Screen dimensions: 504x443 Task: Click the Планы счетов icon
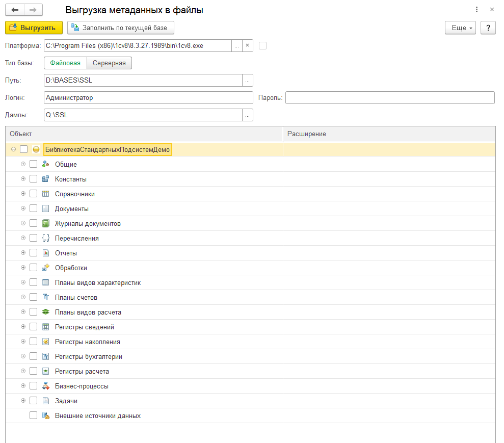pyautogui.click(x=45, y=297)
